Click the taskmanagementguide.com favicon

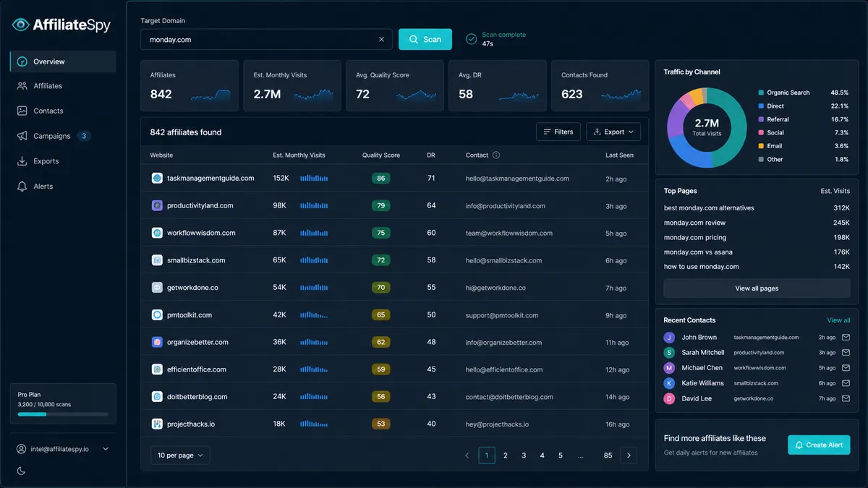click(157, 179)
